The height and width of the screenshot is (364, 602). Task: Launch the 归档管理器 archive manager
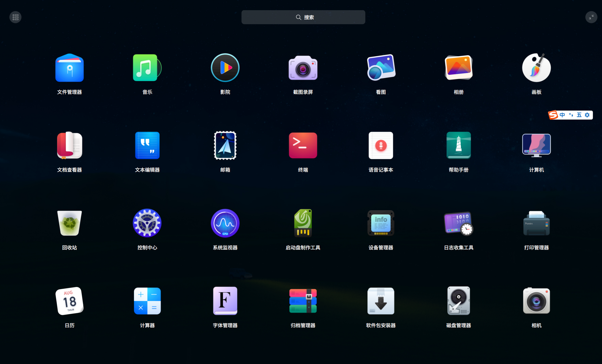pyautogui.click(x=303, y=301)
